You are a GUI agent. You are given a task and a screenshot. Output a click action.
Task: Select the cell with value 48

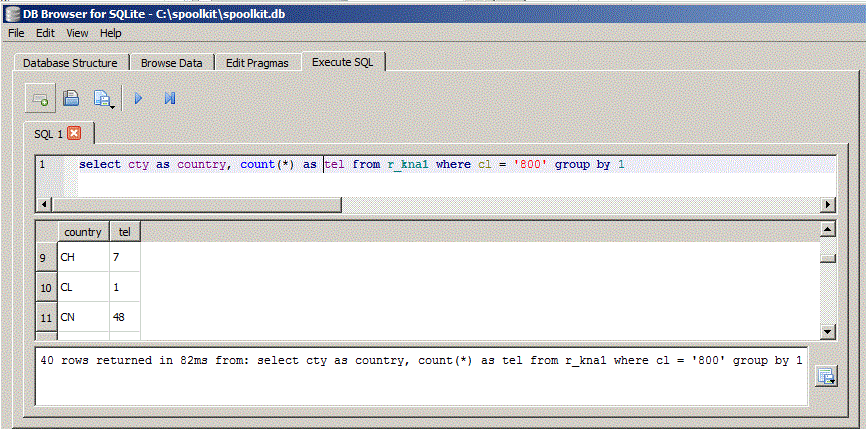(125, 317)
